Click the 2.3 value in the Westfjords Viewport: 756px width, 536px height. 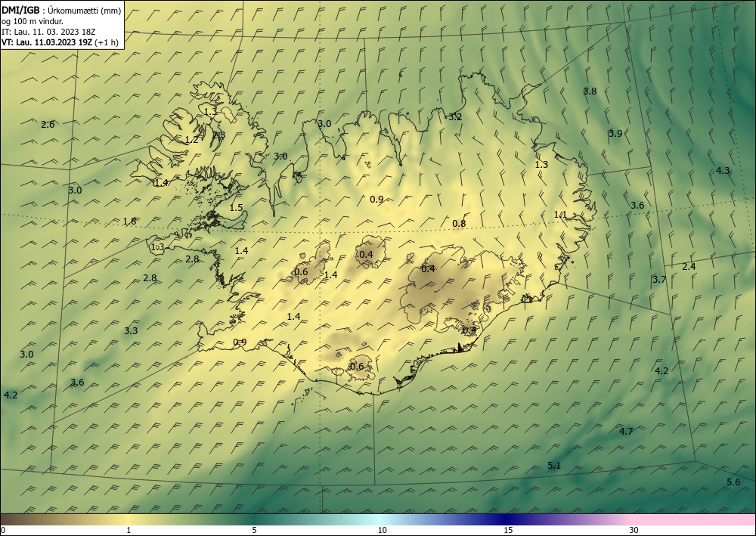tap(219, 135)
